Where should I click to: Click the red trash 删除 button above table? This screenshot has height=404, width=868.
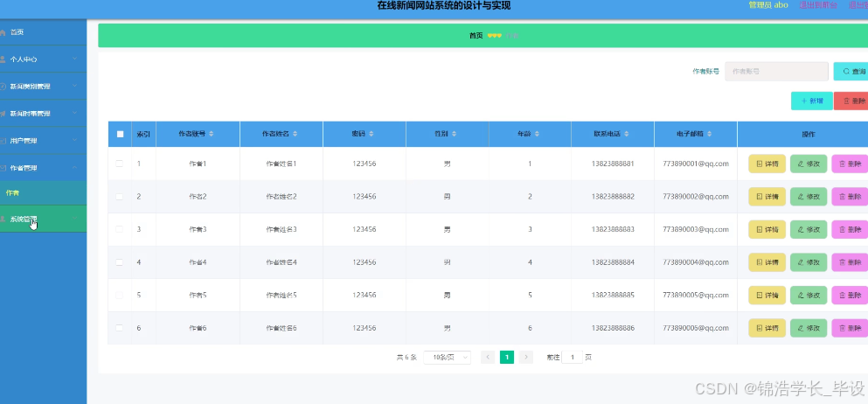(851, 101)
